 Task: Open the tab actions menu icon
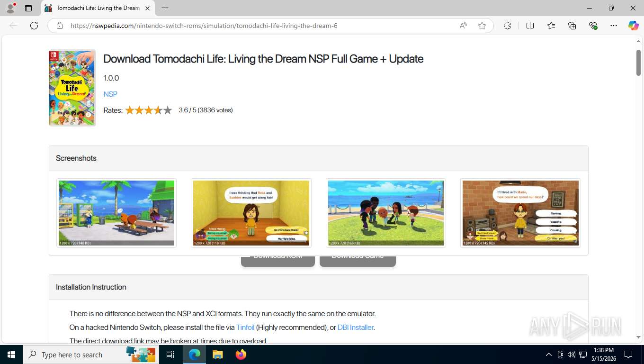tap(28, 8)
